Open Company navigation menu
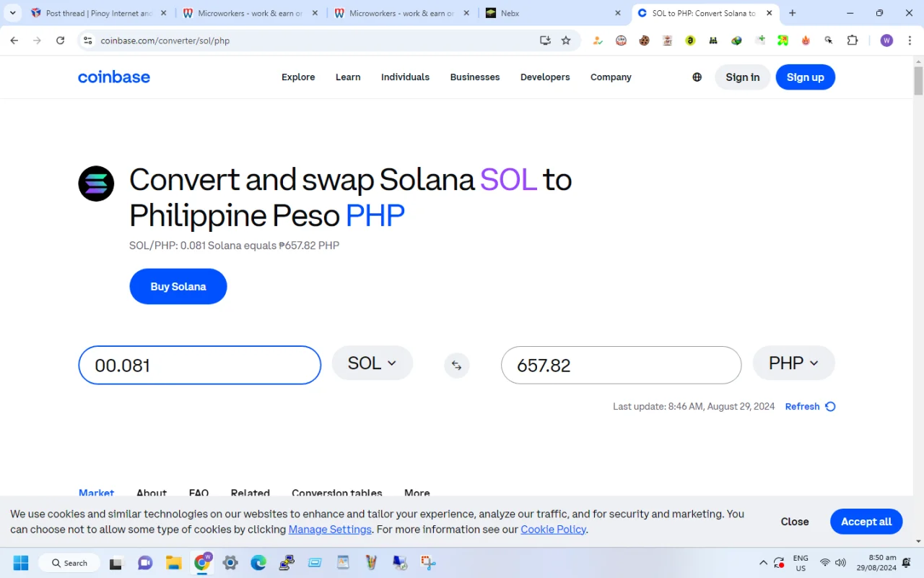The height and width of the screenshot is (578, 924). 611,77
